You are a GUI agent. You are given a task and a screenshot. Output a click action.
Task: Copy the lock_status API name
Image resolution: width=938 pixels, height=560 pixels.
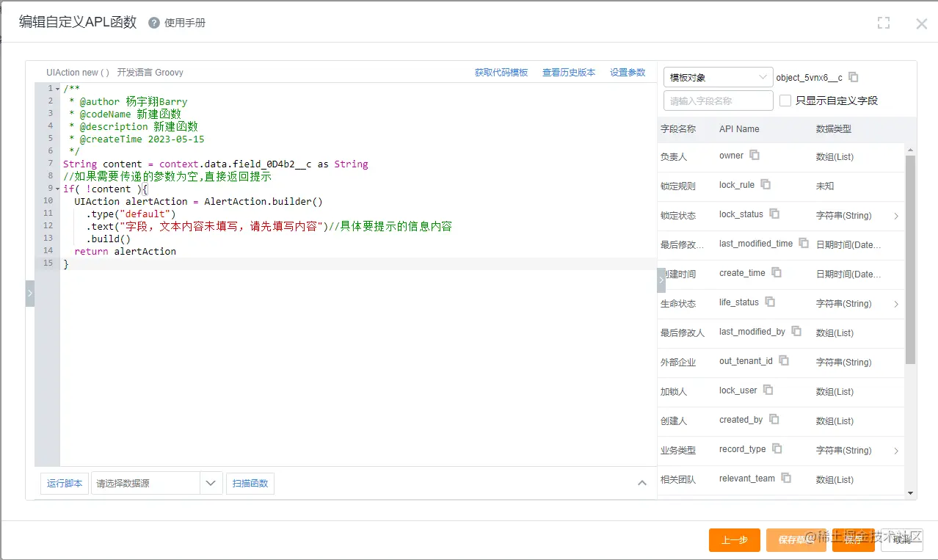click(x=774, y=214)
